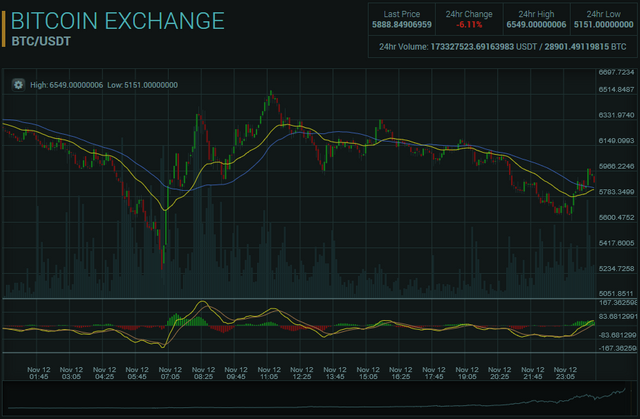The height and width of the screenshot is (419, 640).
Task: Click time axis label Nov 12 17:45
Action: (x=434, y=373)
